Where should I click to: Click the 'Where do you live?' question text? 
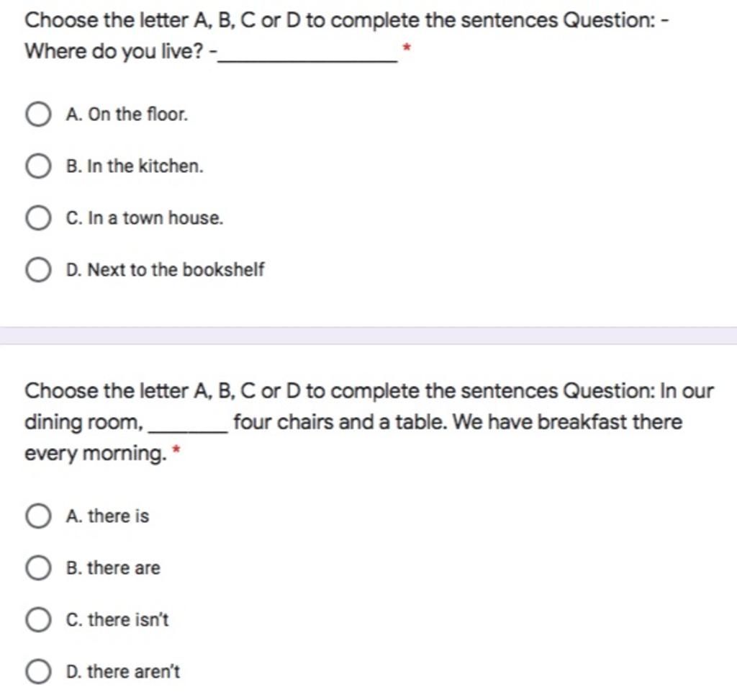114,51
